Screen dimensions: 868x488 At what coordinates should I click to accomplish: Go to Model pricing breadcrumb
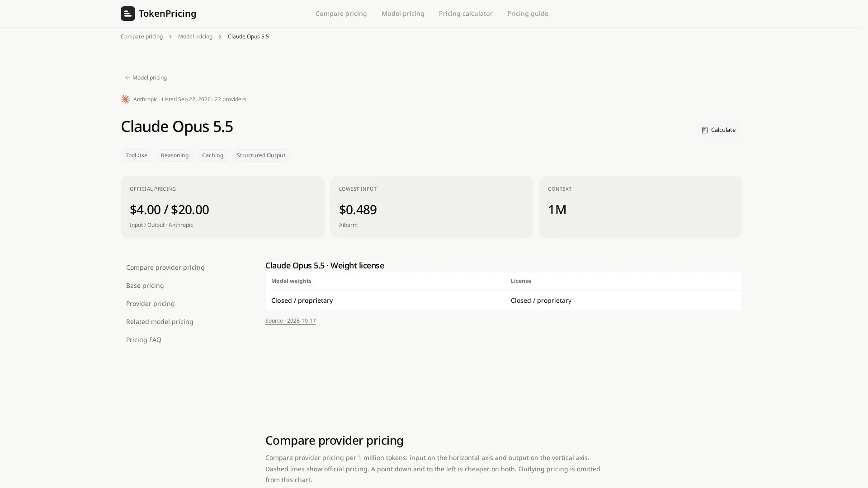[195, 37]
